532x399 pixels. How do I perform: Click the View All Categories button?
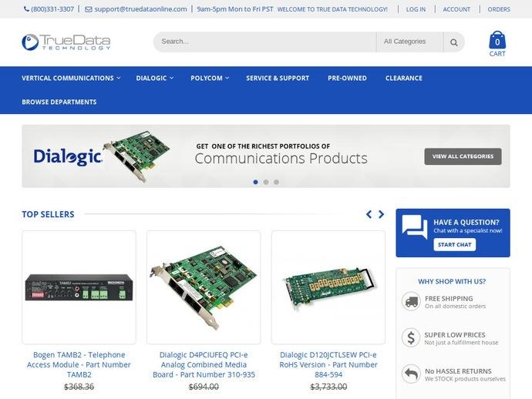[463, 156]
